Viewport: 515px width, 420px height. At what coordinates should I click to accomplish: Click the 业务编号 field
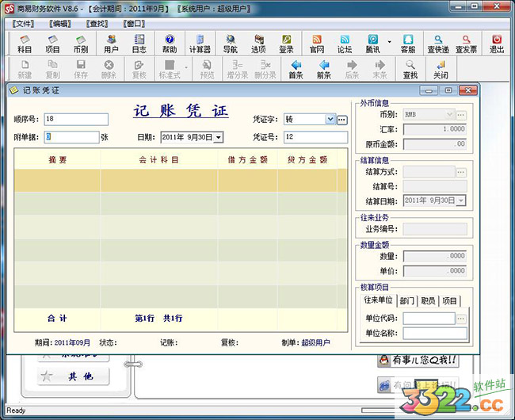point(435,229)
